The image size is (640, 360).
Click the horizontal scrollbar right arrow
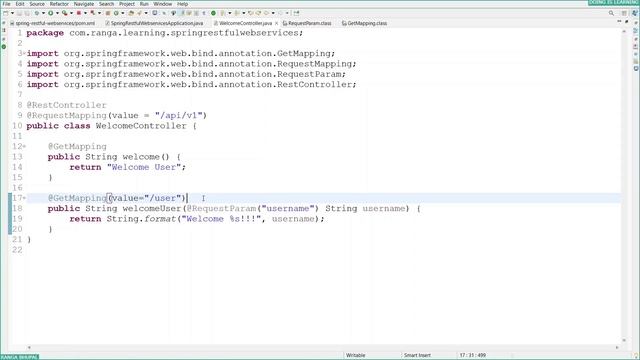point(617,347)
